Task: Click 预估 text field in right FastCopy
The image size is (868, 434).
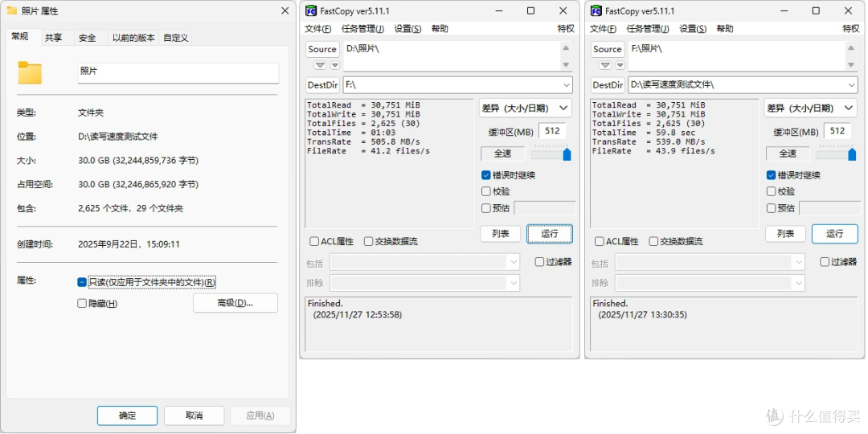Action: pyautogui.click(x=829, y=208)
